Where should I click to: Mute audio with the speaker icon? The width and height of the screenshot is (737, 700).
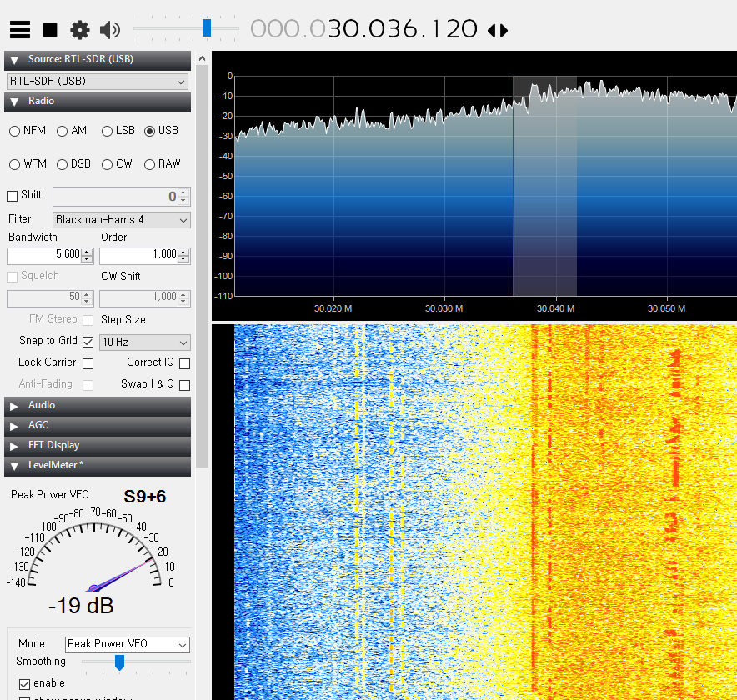108,29
